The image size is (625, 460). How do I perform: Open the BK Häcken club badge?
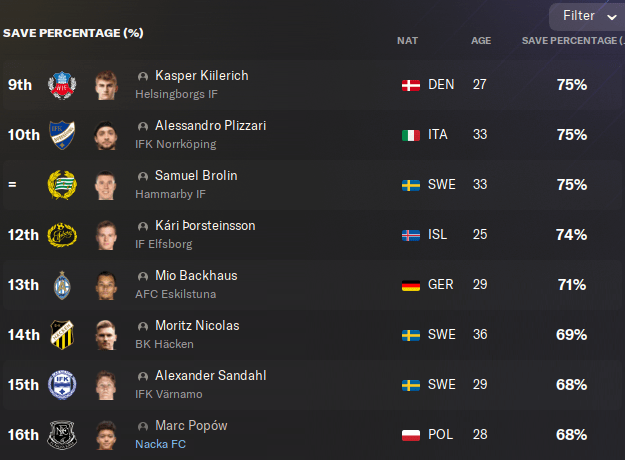(x=62, y=335)
